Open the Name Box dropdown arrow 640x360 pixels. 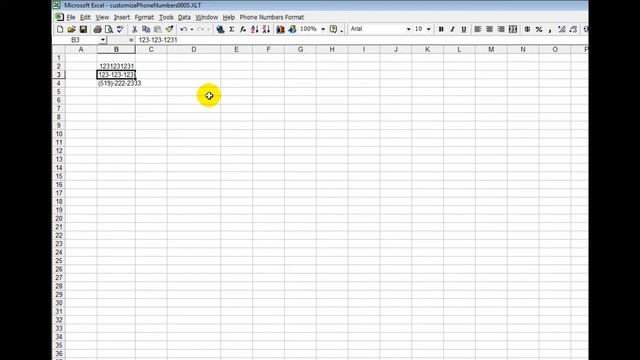click(103, 40)
